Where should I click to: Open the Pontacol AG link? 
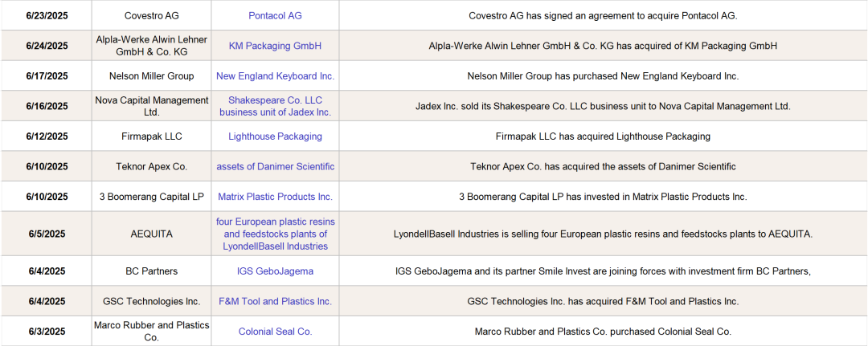click(275, 16)
